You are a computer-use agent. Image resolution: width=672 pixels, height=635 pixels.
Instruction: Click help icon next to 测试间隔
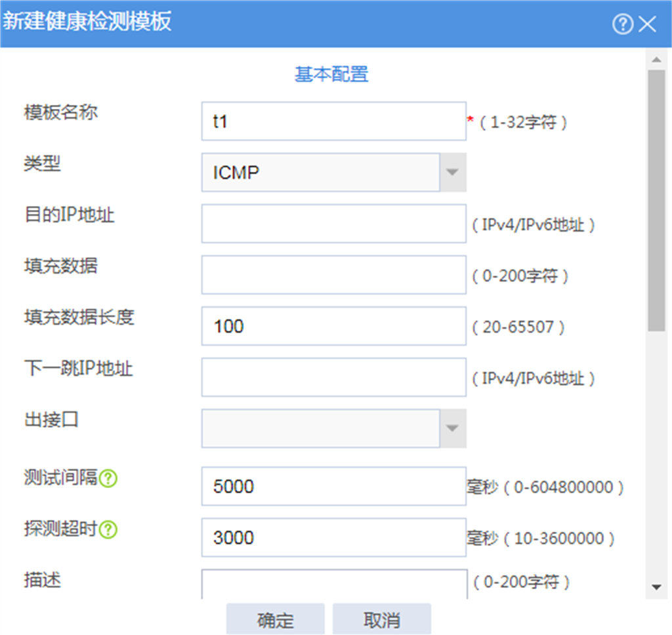coord(108,478)
